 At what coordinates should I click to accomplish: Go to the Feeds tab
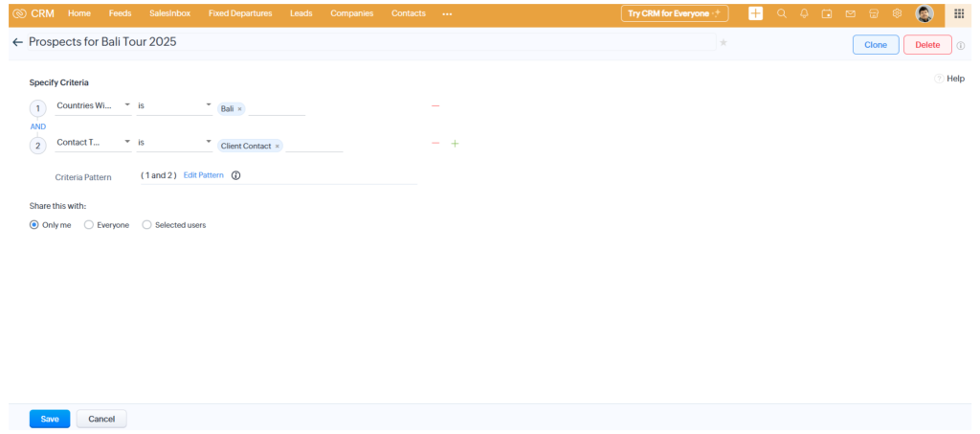tap(120, 13)
